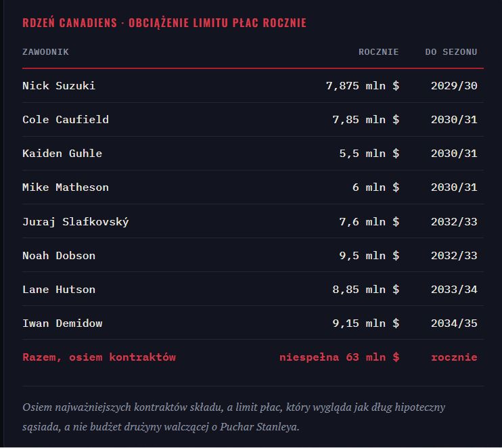Viewport: 502px width, 448px height.
Task: Click the italic caption below the table
Action: 233,417
